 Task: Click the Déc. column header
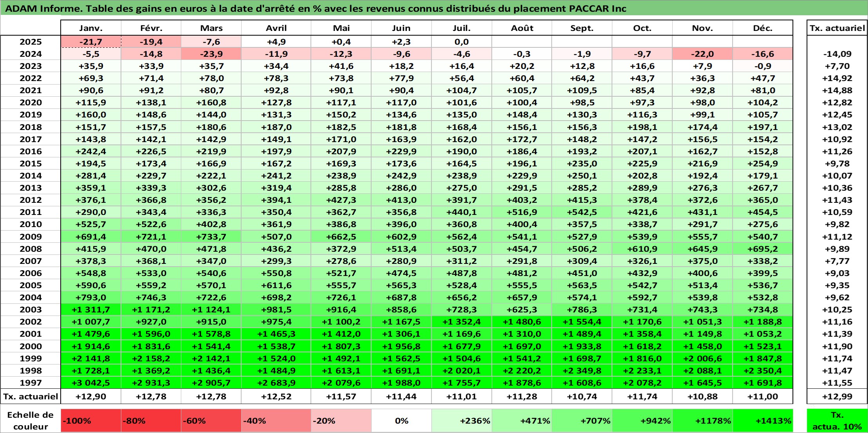[x=763, y=28]
